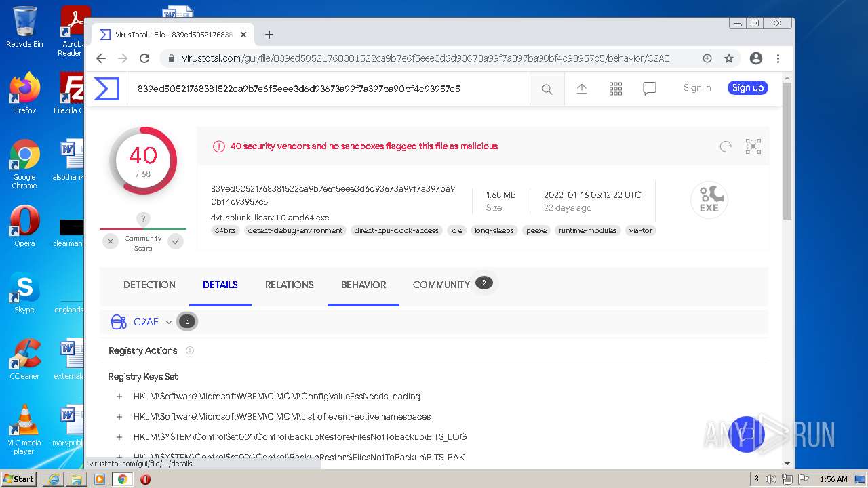
Task: Open VLC media player shortcut
Action: pos(24,430)
